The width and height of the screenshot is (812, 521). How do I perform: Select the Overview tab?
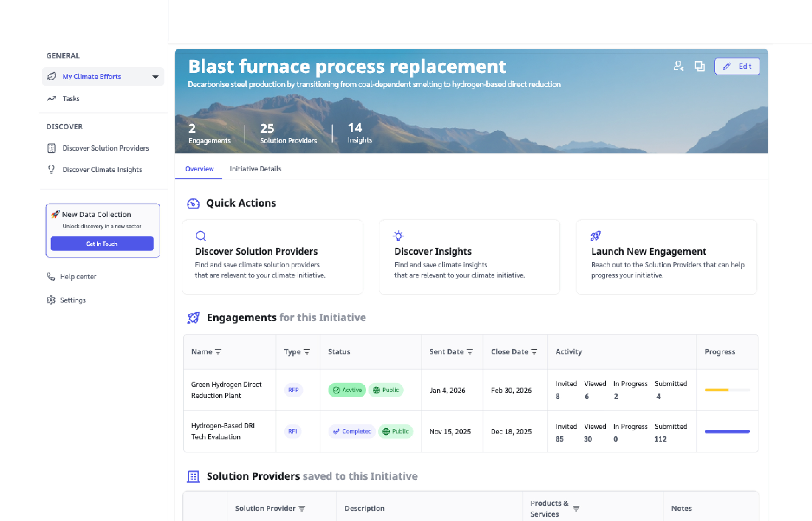click(199, 169)
